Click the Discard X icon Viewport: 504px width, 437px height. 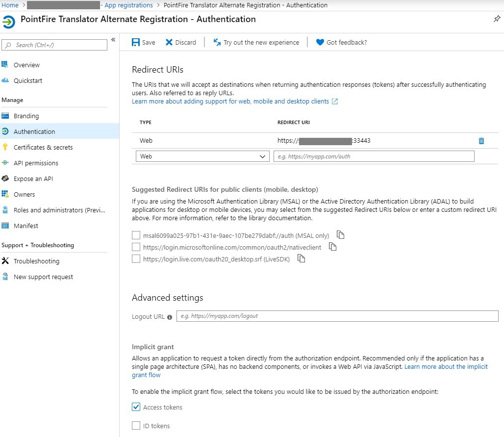point(169,43)
